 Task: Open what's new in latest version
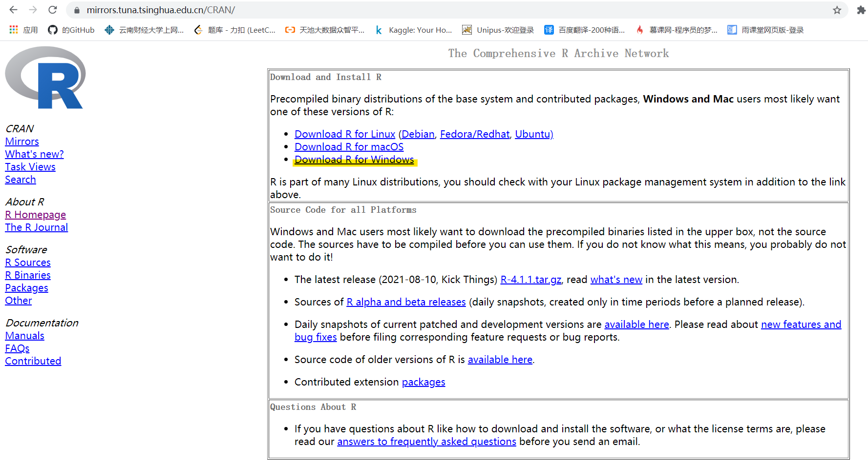coord(616,280)
